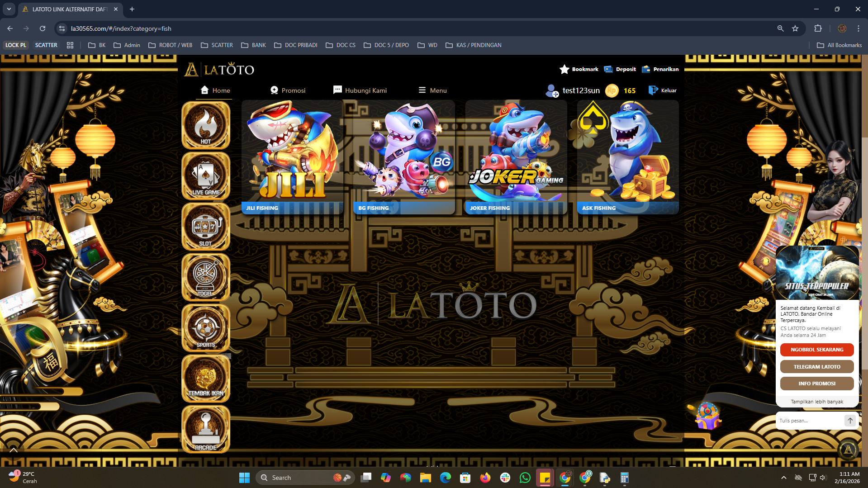868x488 pixels.
Task: Open the TEMBAK IKAN category
Action: coord(206,379)
